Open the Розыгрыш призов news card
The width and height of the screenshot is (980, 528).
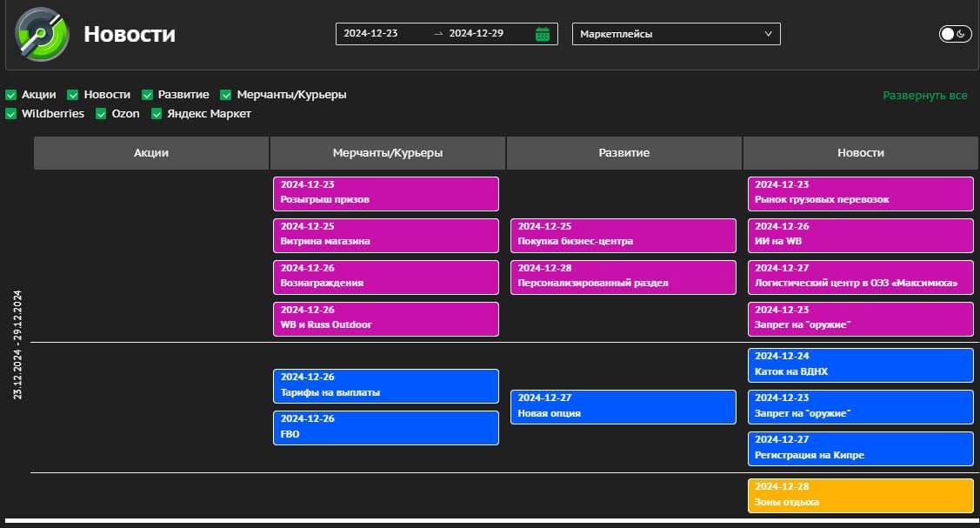(x=386, y=193)
